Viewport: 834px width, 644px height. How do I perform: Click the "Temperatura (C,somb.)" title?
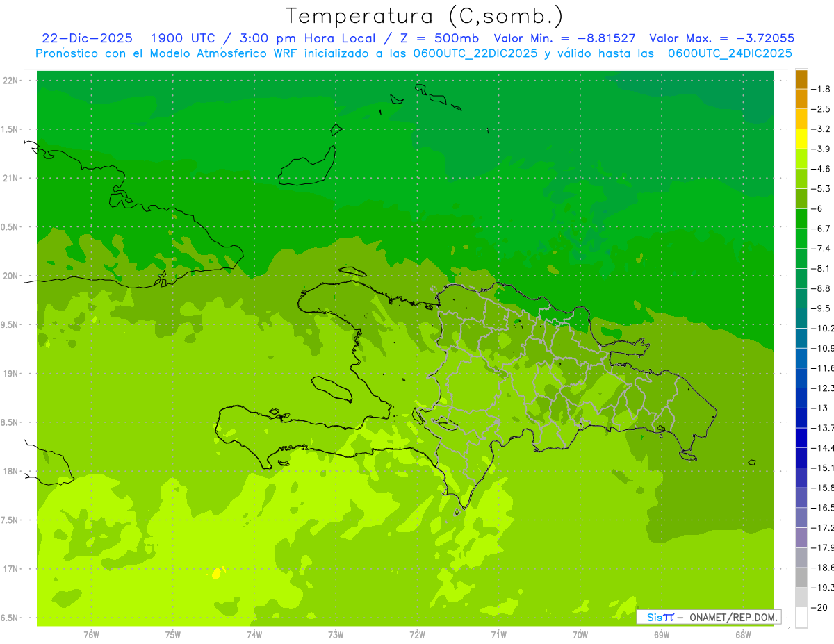point(424,16)
